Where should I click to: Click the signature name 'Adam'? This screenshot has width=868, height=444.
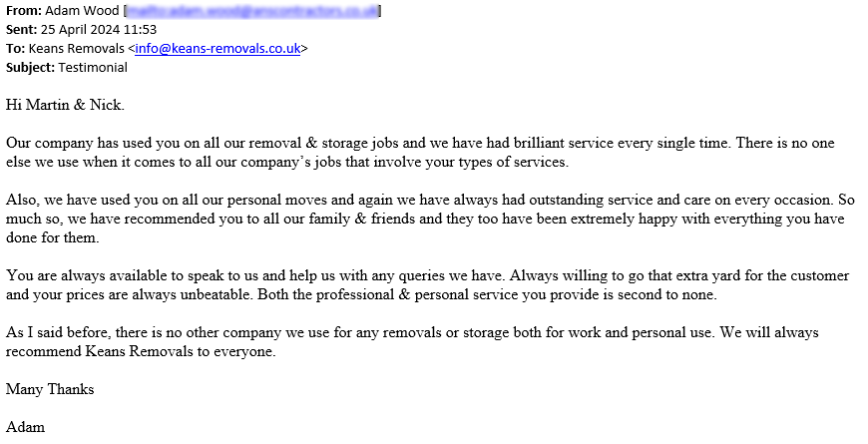[x=26, y=427]
